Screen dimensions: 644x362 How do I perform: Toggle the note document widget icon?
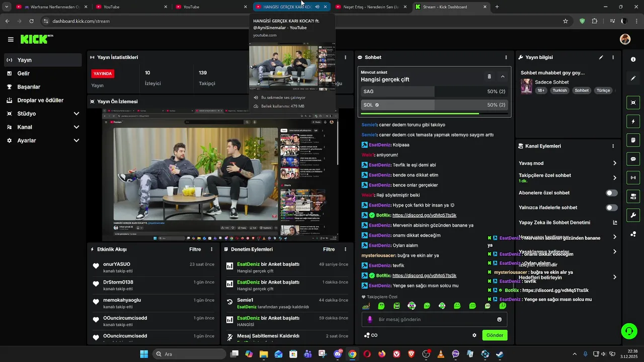click(x=633, y=140)
